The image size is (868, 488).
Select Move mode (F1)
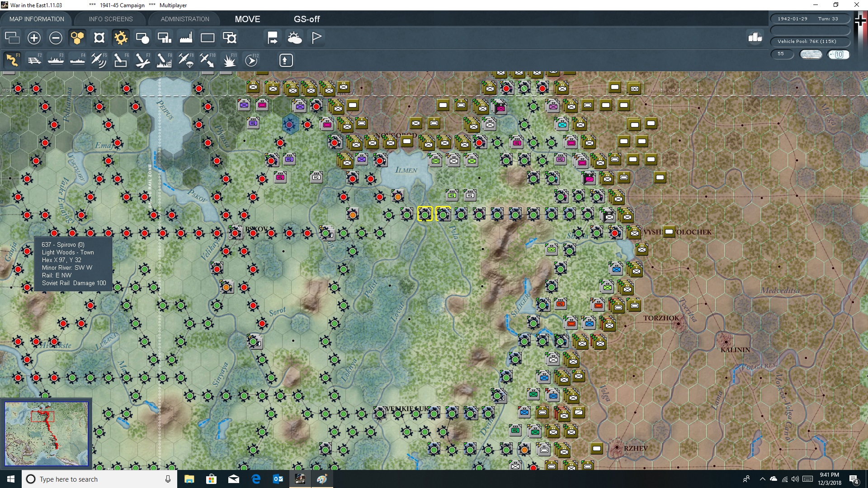click(x=12, y=60)
